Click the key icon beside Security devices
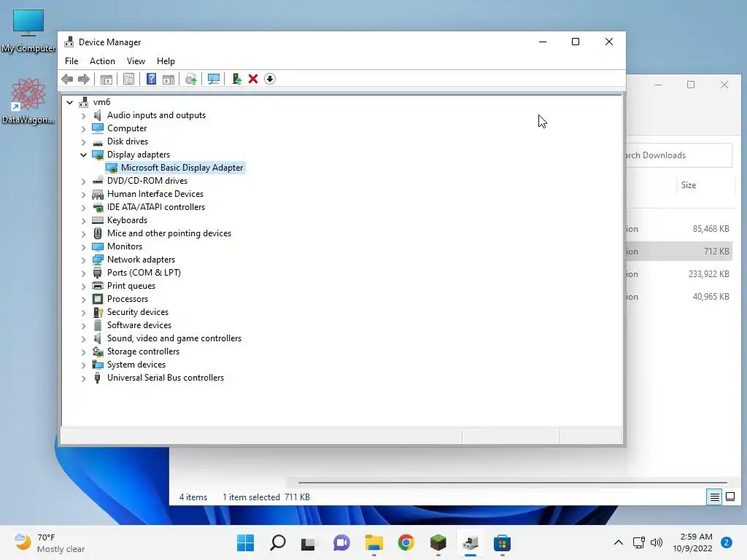 coord(98,312)
